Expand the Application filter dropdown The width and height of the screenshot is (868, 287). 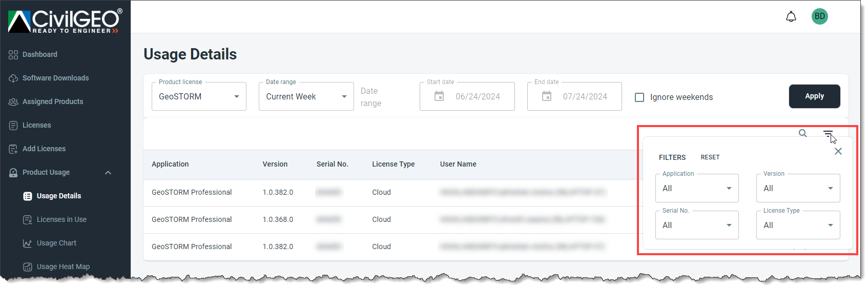[x=697, y=188]
